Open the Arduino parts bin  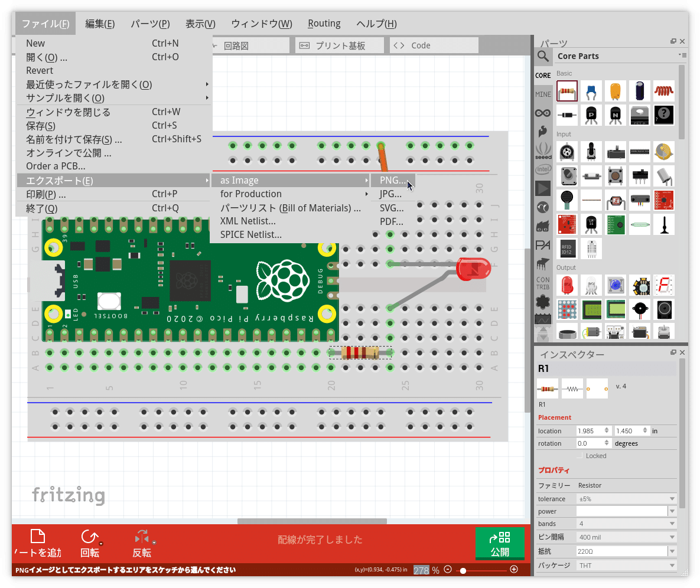(543, 113)
